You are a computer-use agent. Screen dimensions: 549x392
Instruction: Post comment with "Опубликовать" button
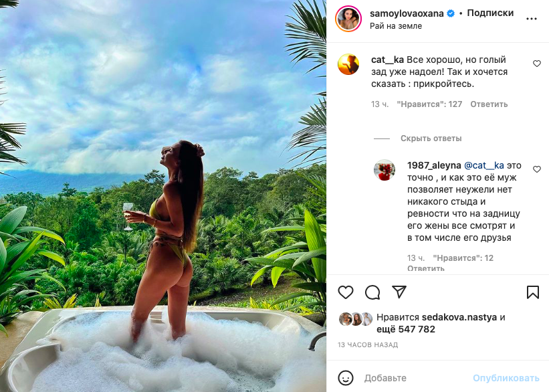(x=506, y=378)
